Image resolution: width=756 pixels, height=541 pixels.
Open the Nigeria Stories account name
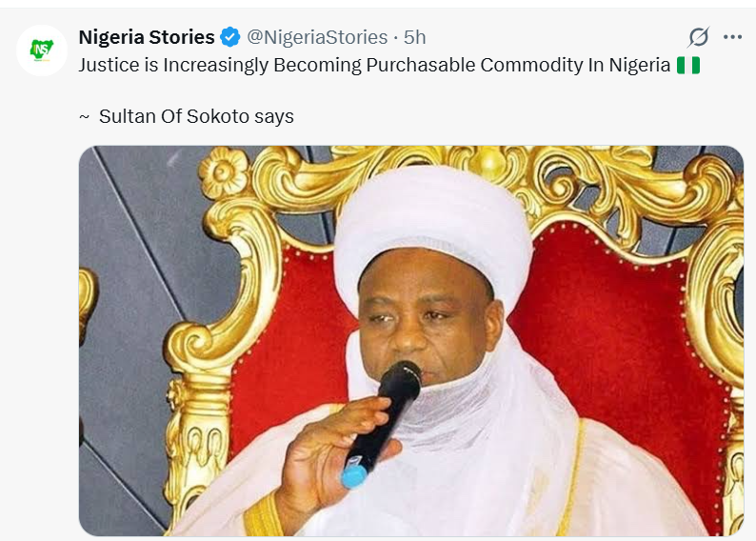click(x=147, y=38)
